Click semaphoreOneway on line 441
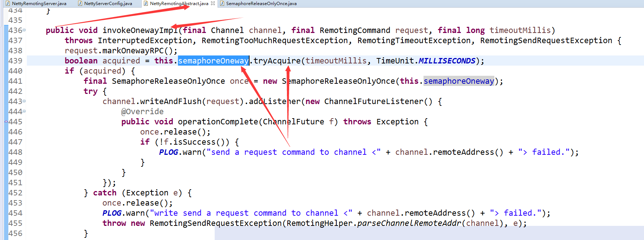The height and width of the screenshot is (240, 644). click(459, 81)
